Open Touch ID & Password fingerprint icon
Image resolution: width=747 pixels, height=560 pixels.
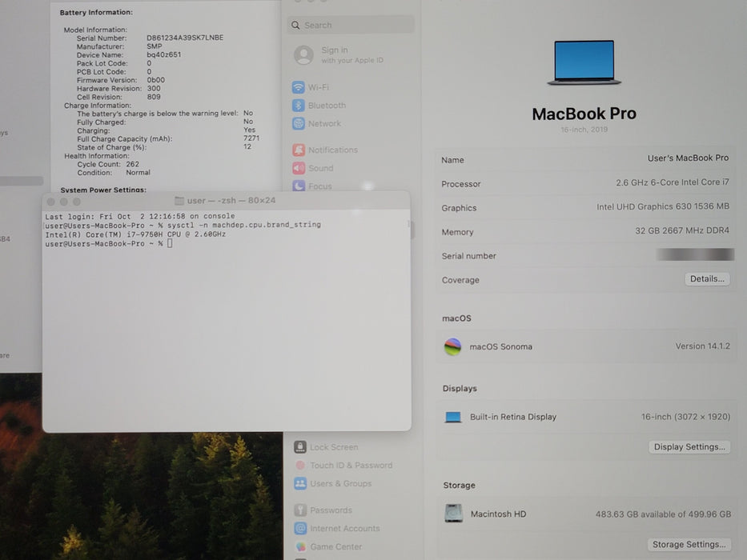[x=300, y=466]
